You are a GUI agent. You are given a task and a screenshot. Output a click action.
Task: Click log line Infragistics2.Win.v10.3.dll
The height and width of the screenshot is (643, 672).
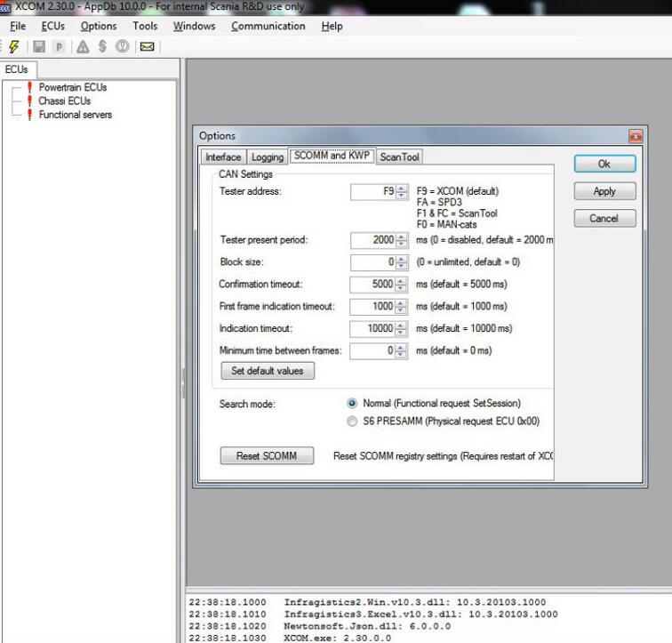367,602
